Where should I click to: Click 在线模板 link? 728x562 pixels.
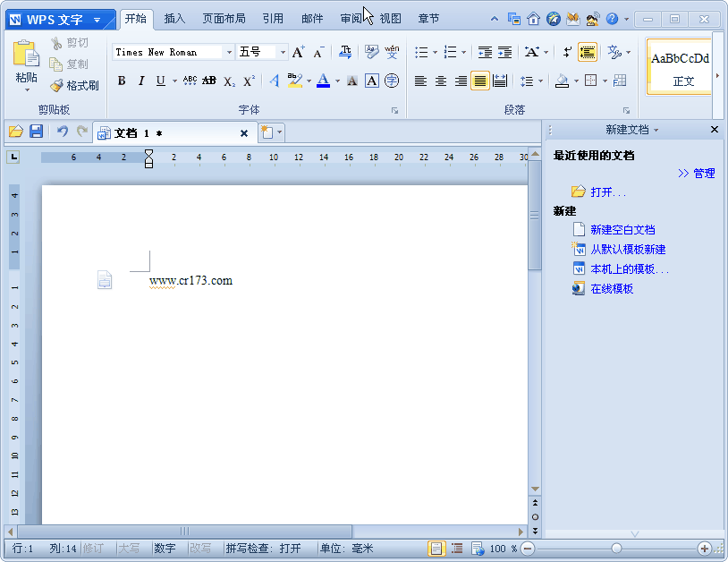coord(612,289)
